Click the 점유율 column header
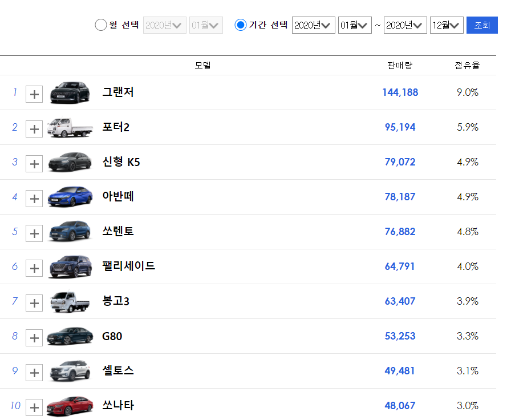Image resolution: width=511 pixels, height=420 pixels. 467,66
